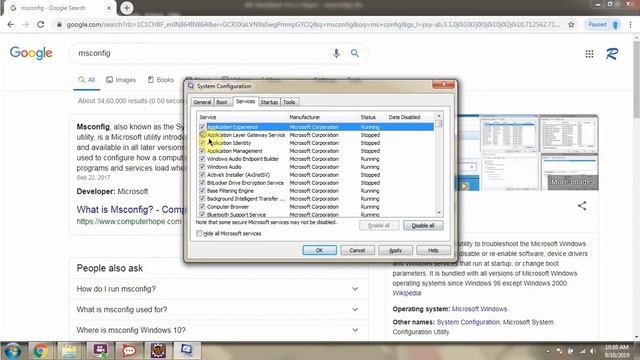Uncheck the Application Management service checkbox
This screenshot has width=640, height=360.
202,151
